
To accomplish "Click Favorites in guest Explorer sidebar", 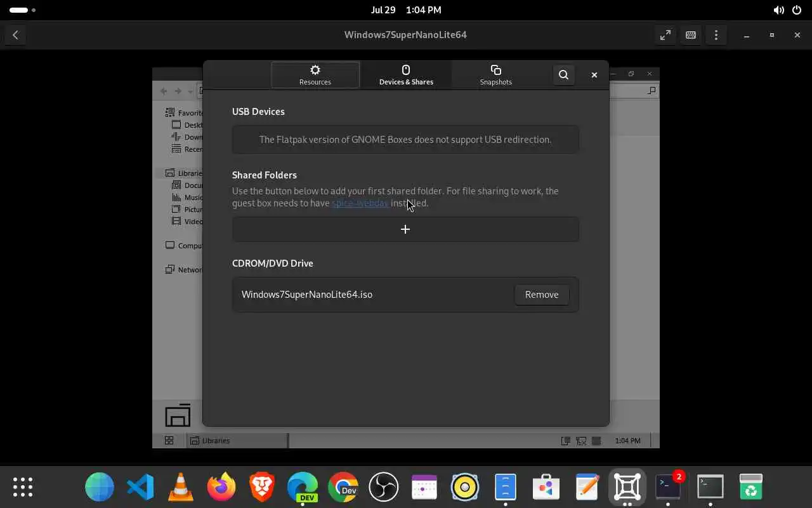I will (x=184, y=113).
